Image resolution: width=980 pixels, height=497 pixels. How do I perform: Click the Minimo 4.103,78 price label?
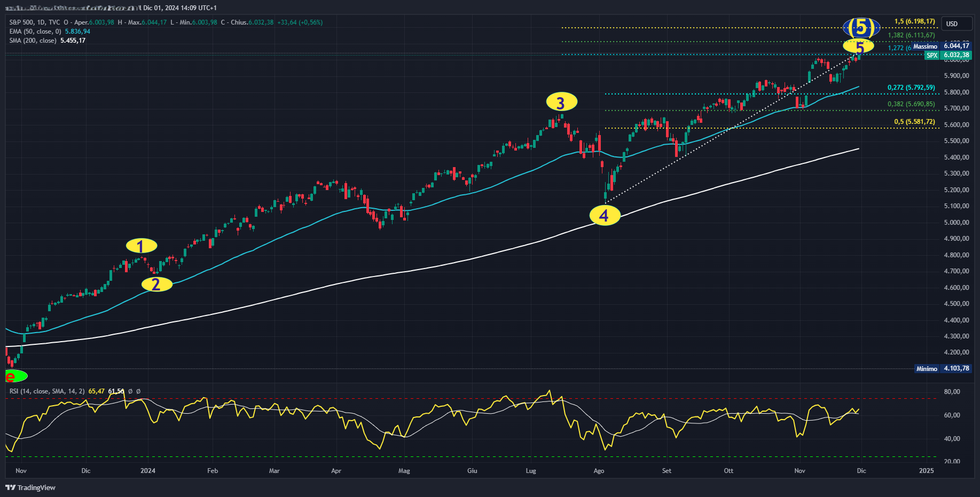coord(943,368)
